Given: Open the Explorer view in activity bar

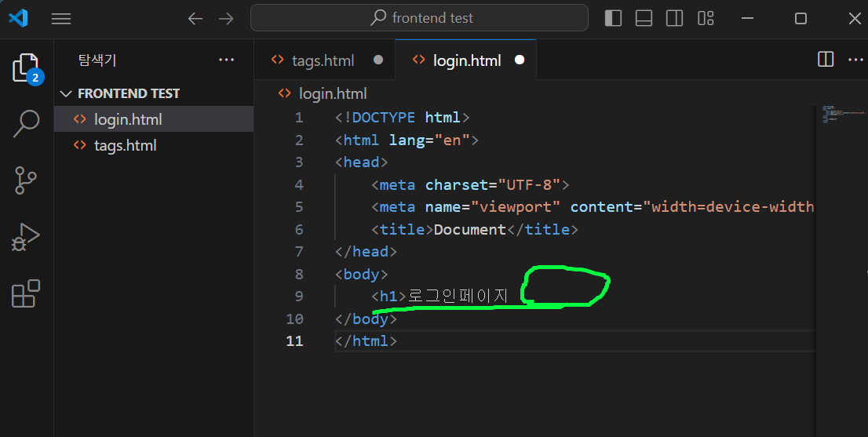Looking at the screenshot, I should (x=27, y=68).
